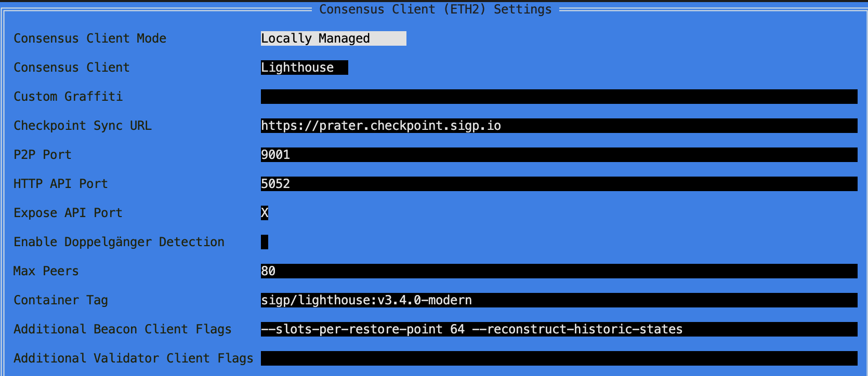This screenshot has width=868, height=376.
Task: Open the Lighthouse consensus client dropdown
Action: click(304, 68)
